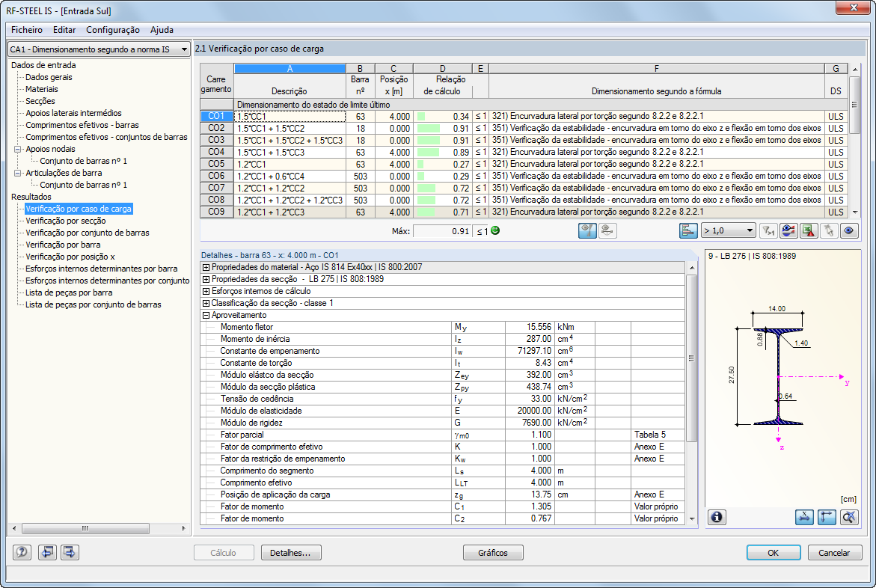Click the cross-section drawing LB 275

point(778,378)
